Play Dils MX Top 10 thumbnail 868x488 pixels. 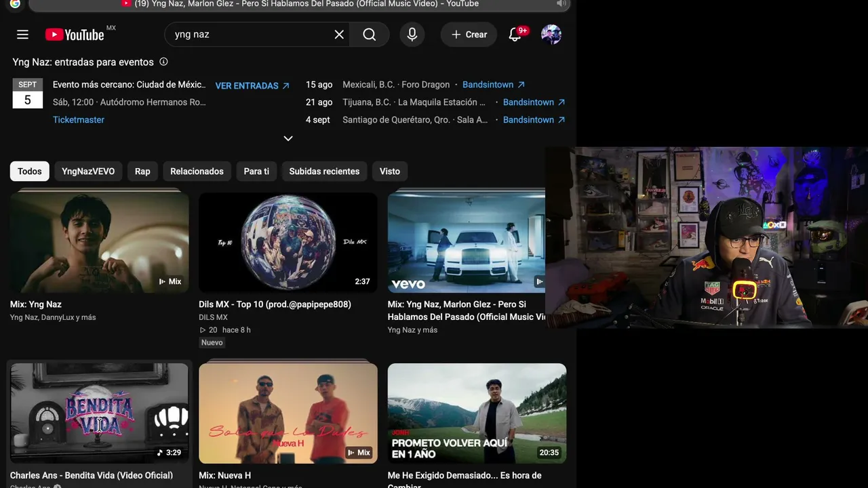(x=288, y=243)
